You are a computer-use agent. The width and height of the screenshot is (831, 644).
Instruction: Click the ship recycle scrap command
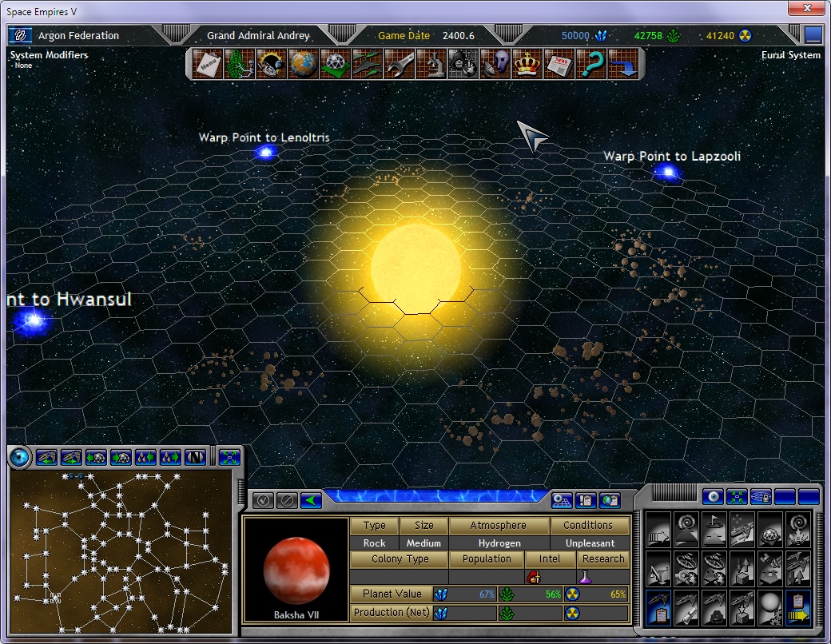(x=714, y=608)
